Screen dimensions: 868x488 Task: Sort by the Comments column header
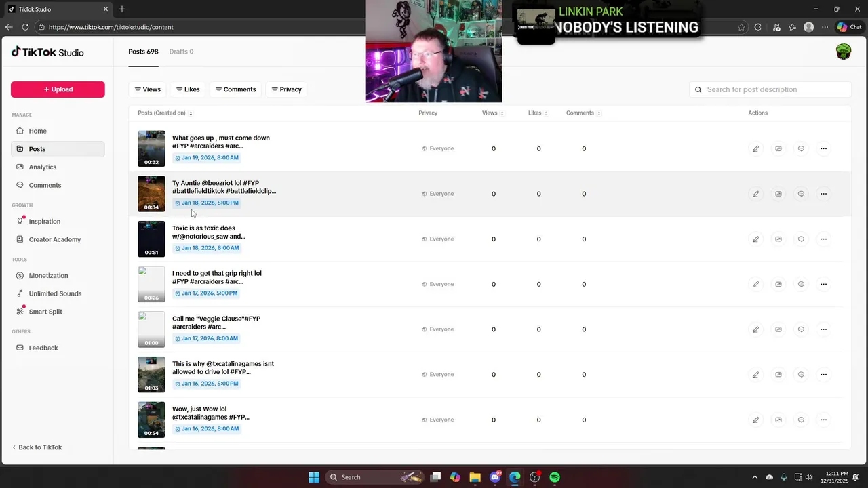(x=583, y=113)
